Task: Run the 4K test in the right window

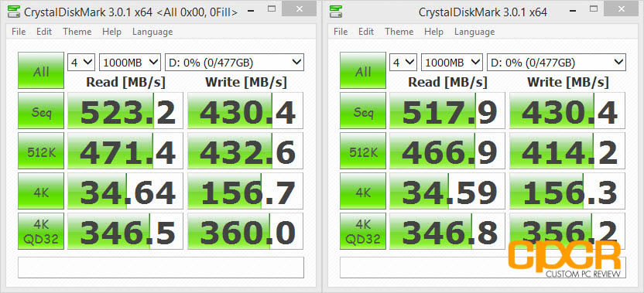Action: point(363,191)
